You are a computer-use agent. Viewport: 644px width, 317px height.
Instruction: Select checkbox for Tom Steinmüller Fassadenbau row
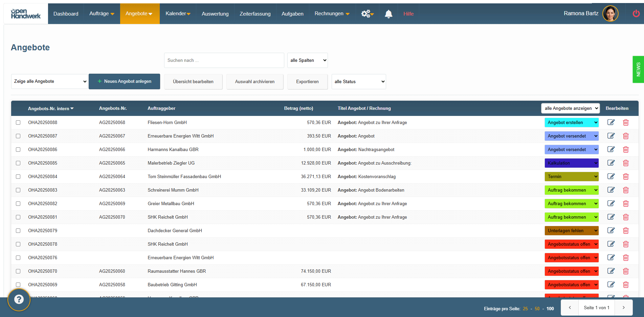click(x=18, y=176)
